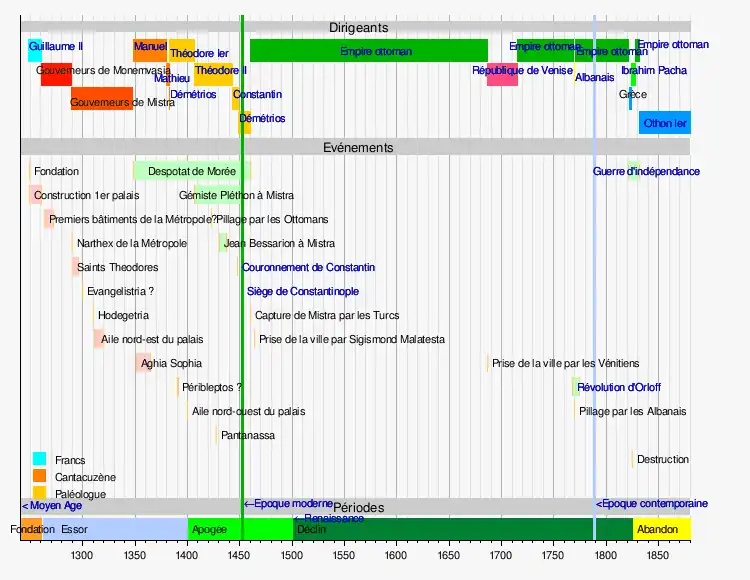The width and height of the screenshot is (750, 580).
Task: Open the Siège de Constantinople link
Action: pyautogui.click(x=302, y=292)
